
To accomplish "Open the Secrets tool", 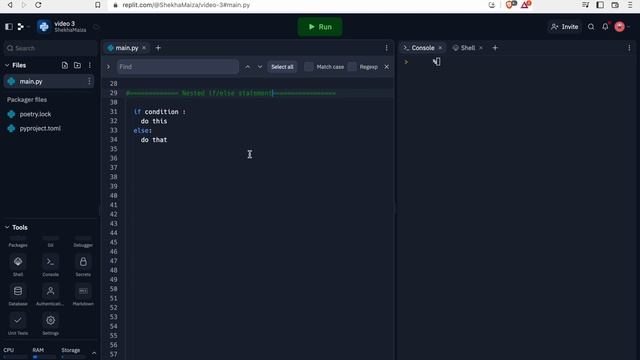I will (83, 266).
